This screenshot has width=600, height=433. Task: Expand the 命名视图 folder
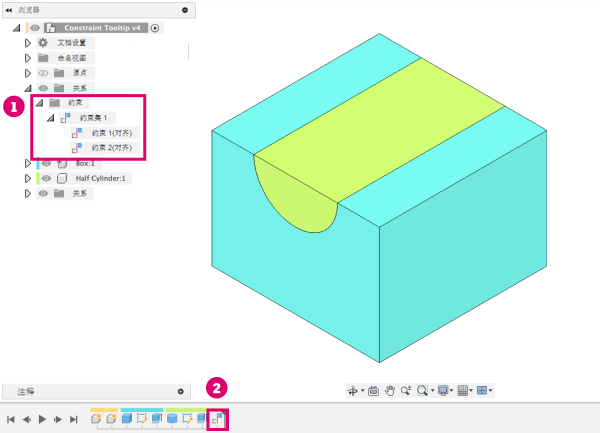tap(28, 58)
